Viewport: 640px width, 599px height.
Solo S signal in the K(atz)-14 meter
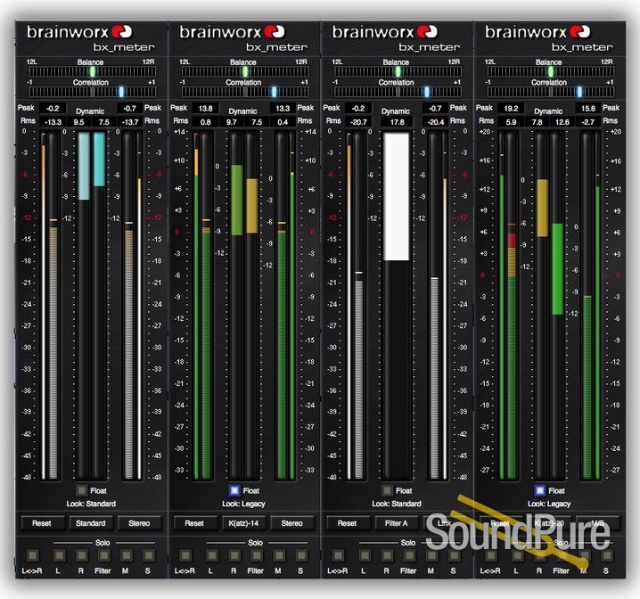click(x=302, y=555)
